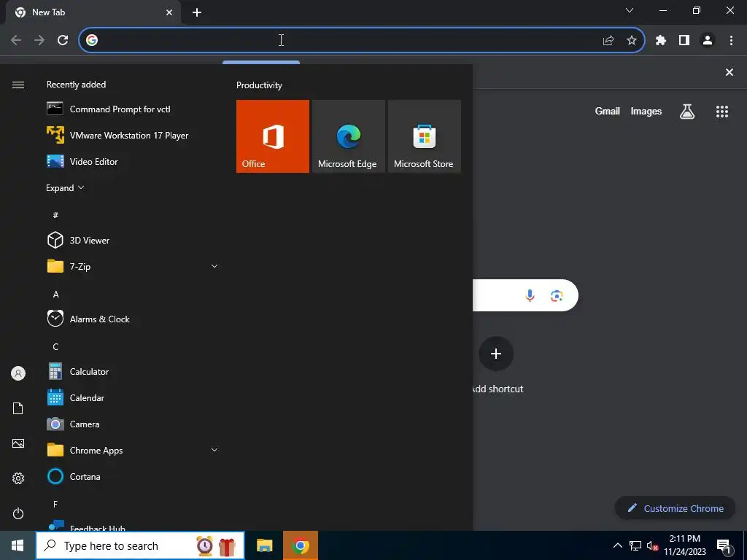
Task: Open a new Chrome tab
Action: click(197, 12)
